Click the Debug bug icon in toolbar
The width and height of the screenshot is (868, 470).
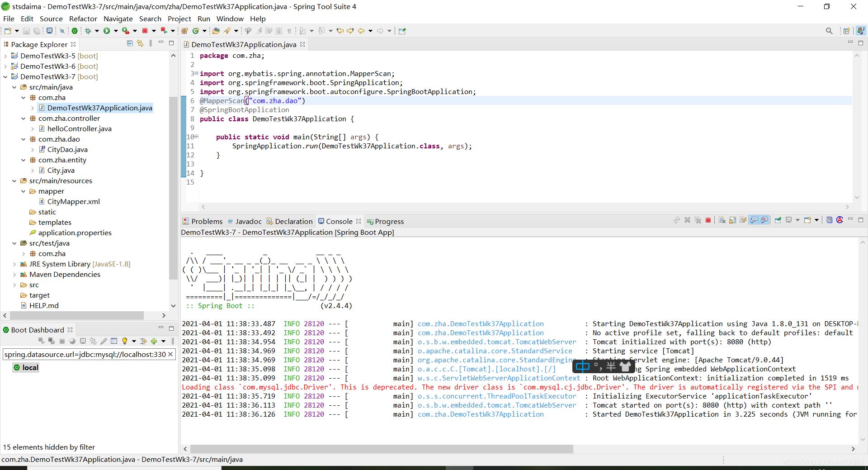click(x=88, y=31)
